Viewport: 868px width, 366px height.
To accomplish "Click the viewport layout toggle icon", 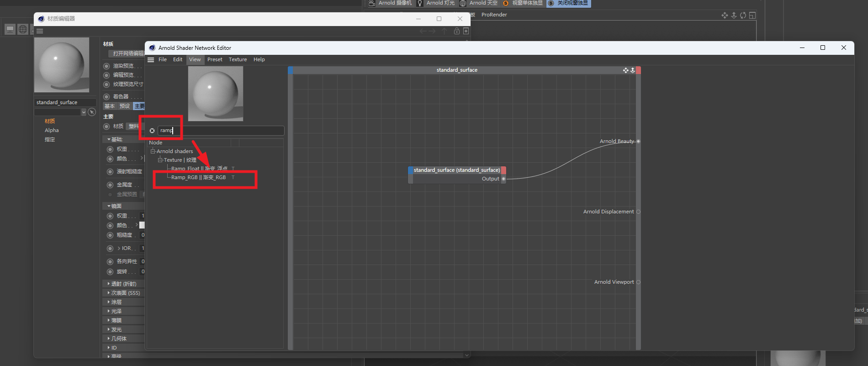I will tap(752, 15).
